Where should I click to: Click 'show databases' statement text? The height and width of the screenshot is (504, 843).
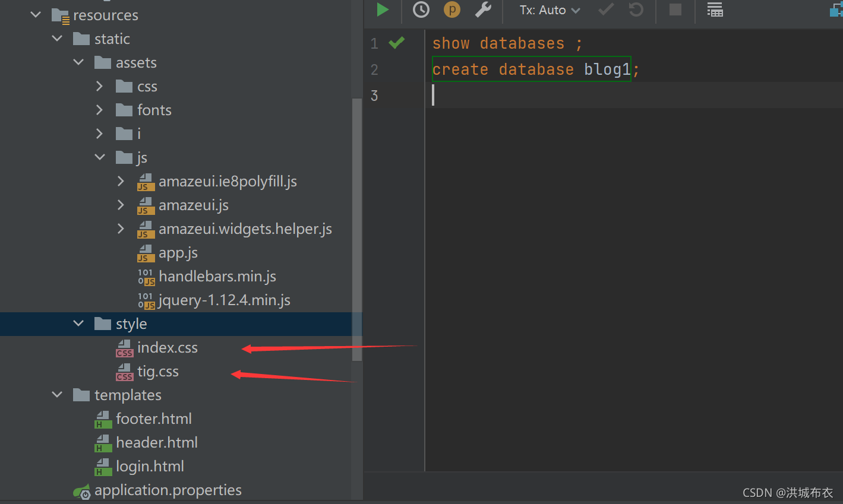(x=498, y=43)
